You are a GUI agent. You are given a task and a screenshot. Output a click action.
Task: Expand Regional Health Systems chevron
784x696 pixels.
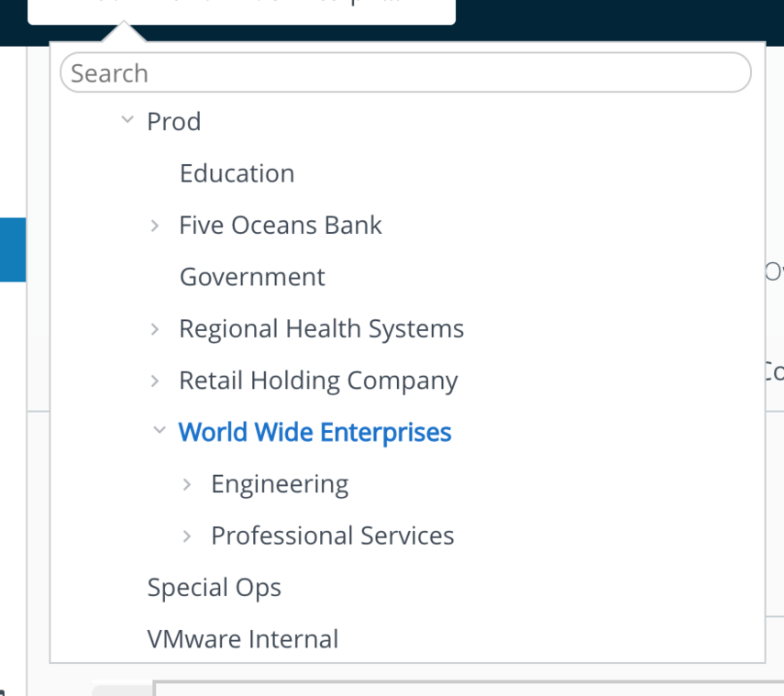click(x=155, y=329)
